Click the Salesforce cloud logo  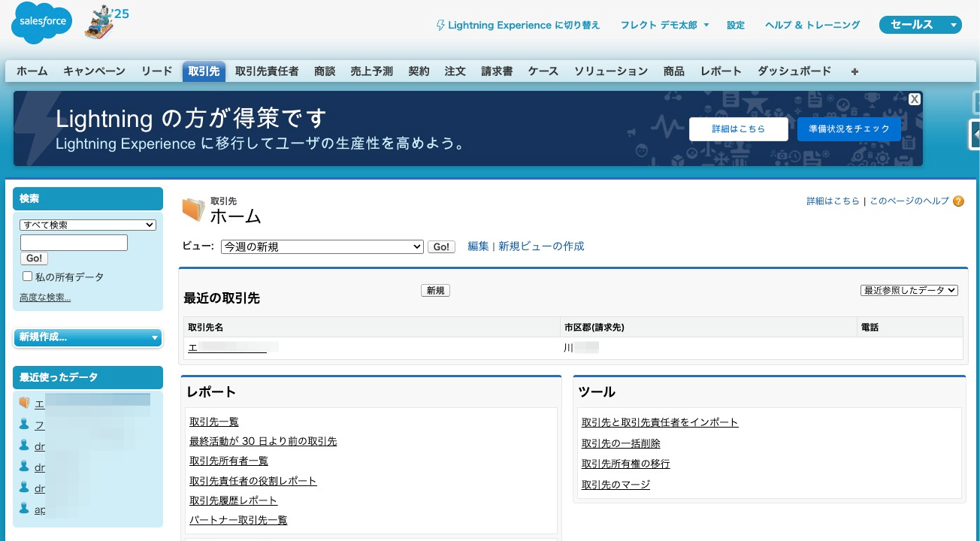click(x=41, y=23)
